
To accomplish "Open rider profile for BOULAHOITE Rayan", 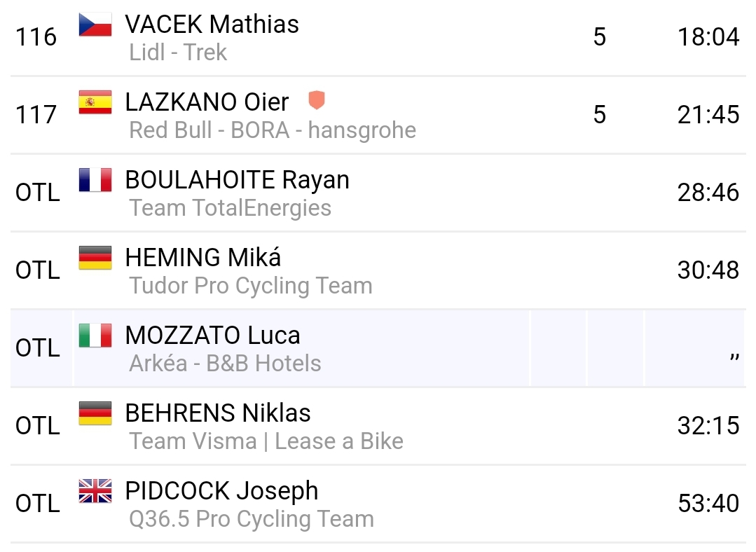I will click(x=237, y=180).
